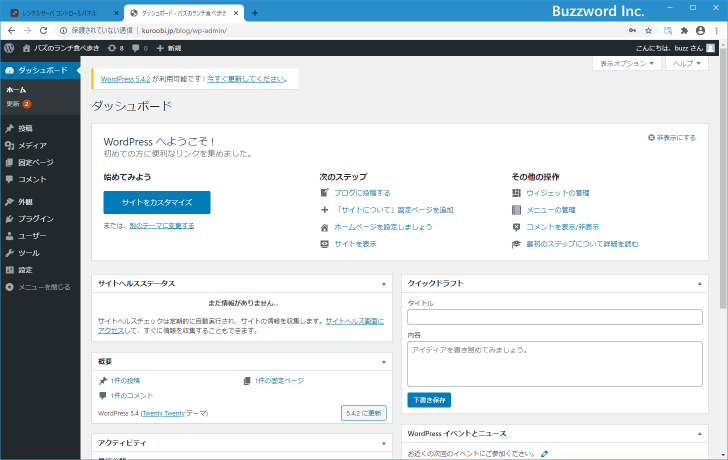Screen dimensions: 728x460
Task: Open the Chrome three-dot menu
Action: click(717, 31)
